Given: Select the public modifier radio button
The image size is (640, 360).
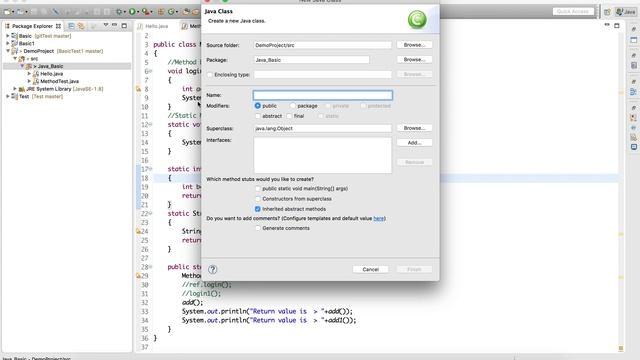Looking at the screenshot, I should pyautogui.click(x=258, y=106).
